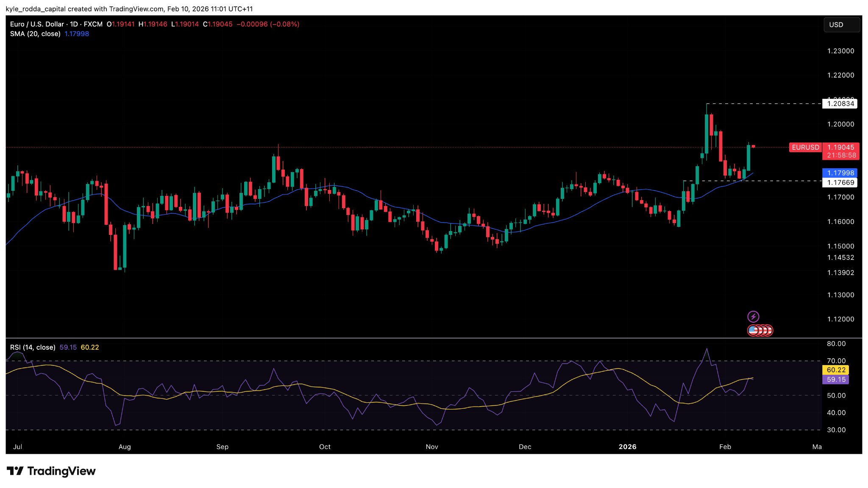Click the kyle_rodda_capital author name in header
The height and width of the screenshot is (488, 868).
coord(36,9)
